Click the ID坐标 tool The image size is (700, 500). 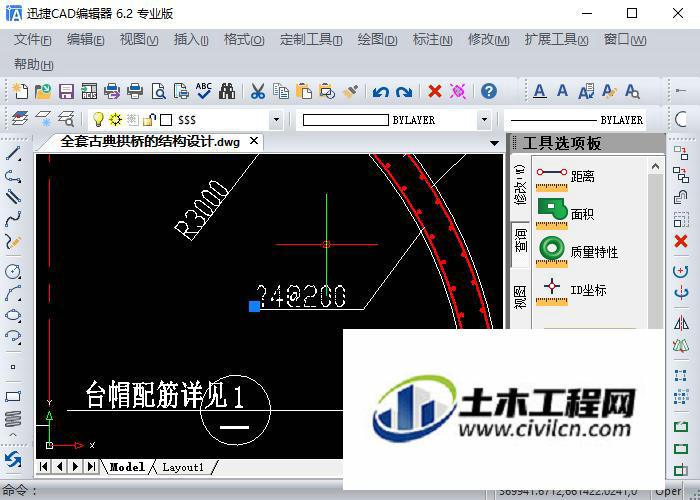571,291
